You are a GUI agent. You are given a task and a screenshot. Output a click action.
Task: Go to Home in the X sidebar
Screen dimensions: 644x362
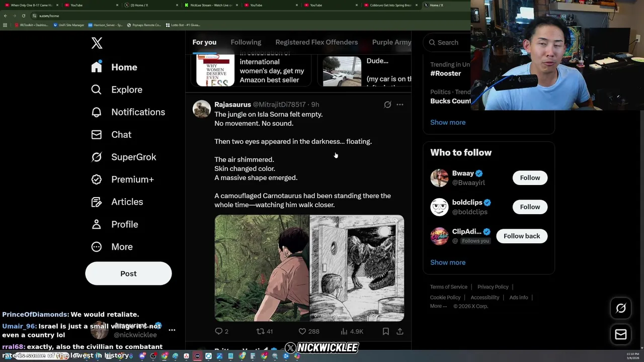tap(114, 67)
